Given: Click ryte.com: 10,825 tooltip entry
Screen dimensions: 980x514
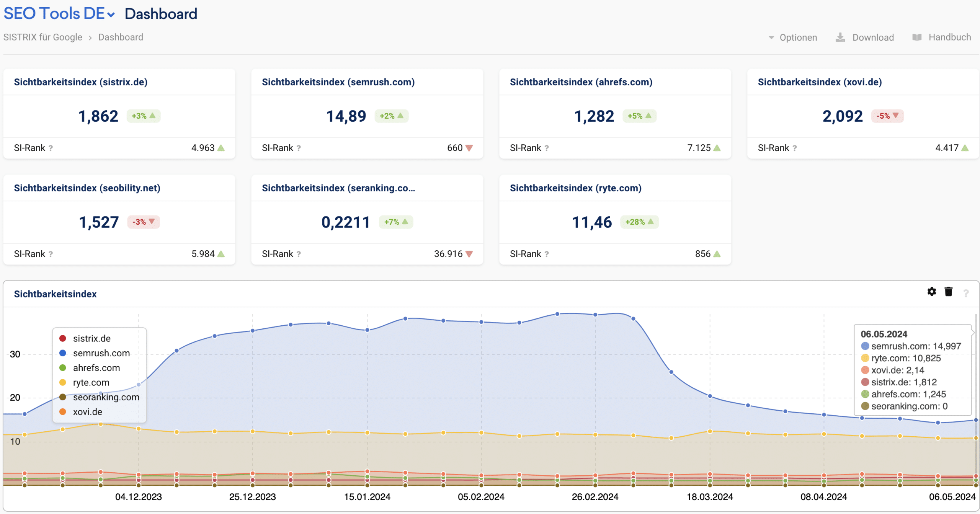Looking at the screenshot, I should [901, 358].
